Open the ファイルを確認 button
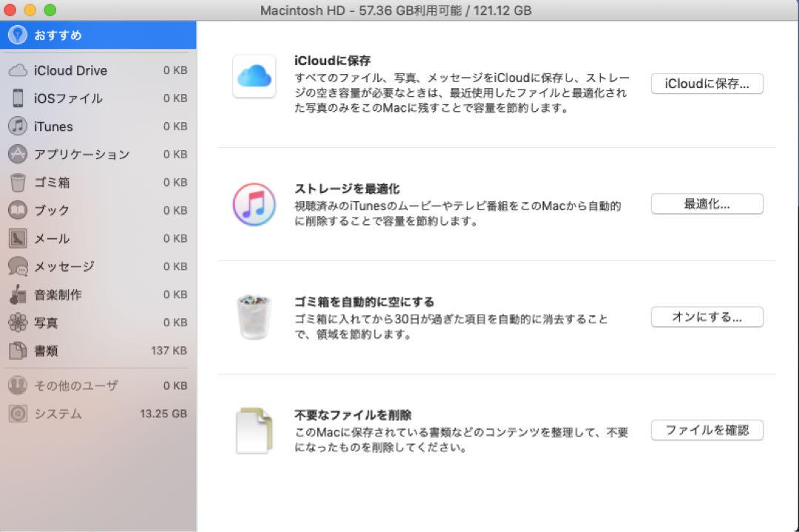The width and height of the screenshot is (799, 532). (x=707, y=430)
